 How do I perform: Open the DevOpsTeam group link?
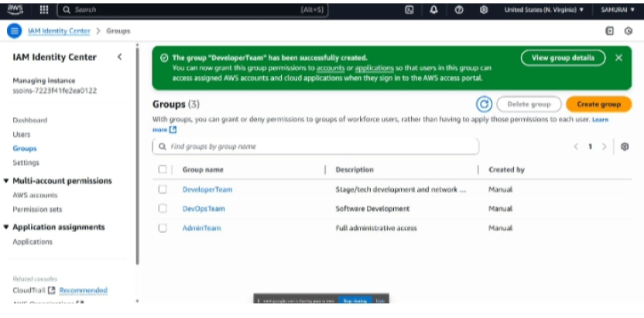click(x=204, y=209)
